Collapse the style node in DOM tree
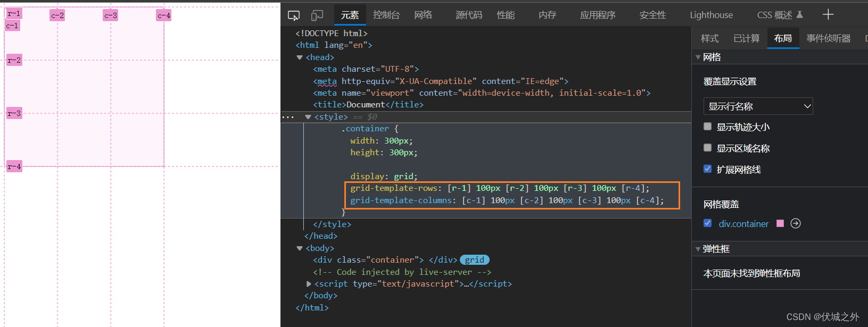The width and height of the screenshot is (868, 327). [x=308, y=117]
